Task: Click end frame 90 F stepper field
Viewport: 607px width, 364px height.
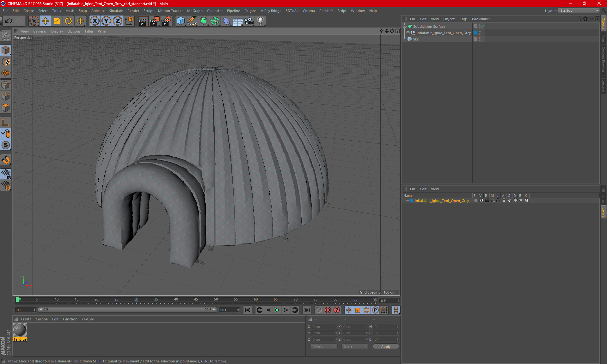Action: 230,310
